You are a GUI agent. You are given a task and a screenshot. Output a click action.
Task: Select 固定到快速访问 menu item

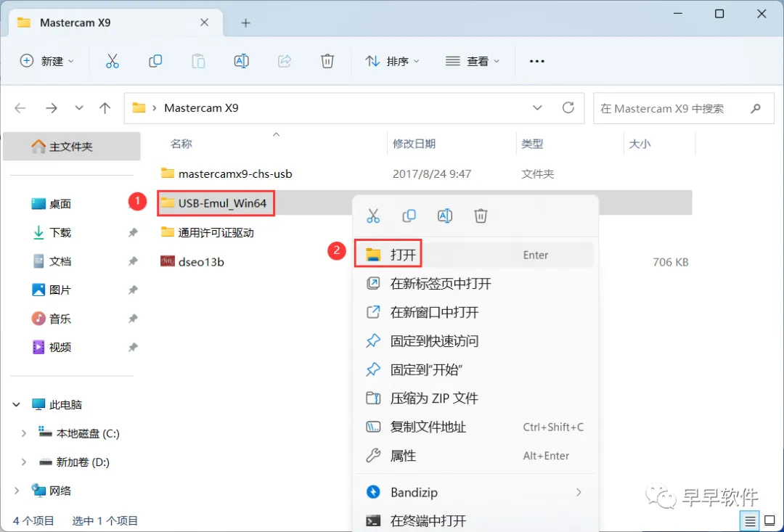coord(475,341)
